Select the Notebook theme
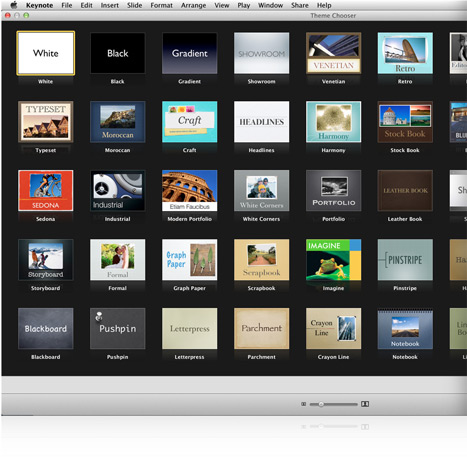 405,329
